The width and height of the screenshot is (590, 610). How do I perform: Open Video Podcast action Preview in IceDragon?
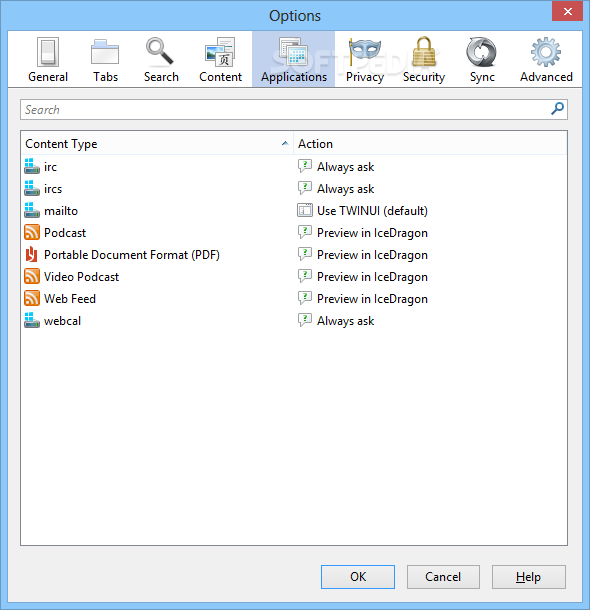coord(372,277)
